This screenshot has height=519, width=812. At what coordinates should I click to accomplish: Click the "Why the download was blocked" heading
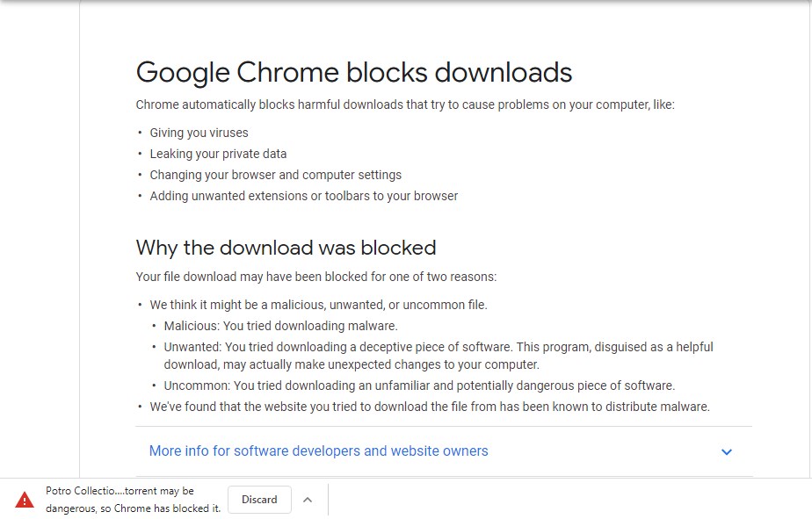click(285, 248)
